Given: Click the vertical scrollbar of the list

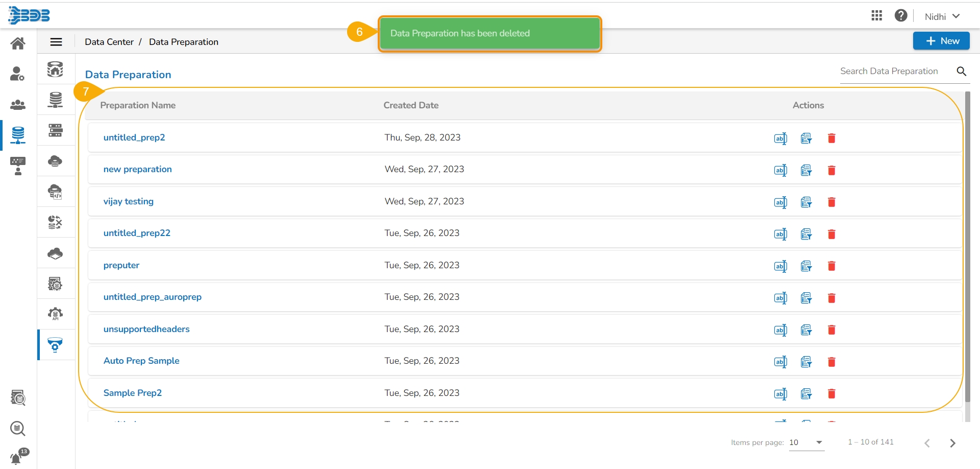Looking at the screenshot, I should coord(967,245).
